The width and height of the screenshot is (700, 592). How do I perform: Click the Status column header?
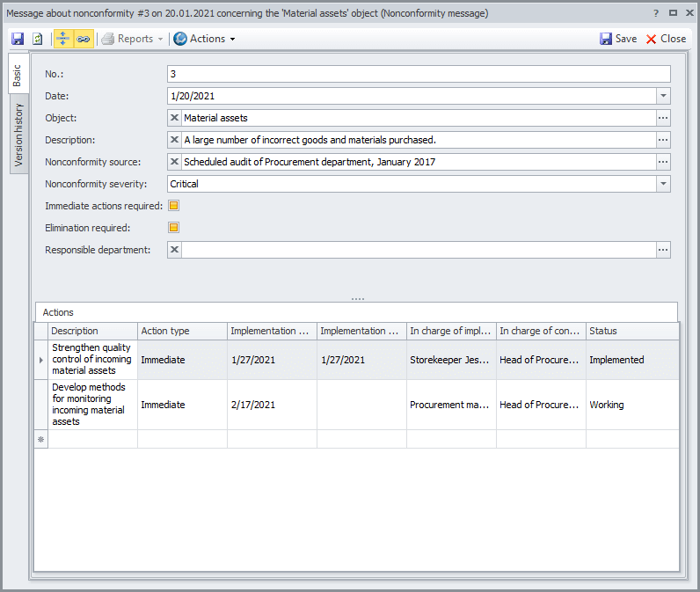coord(632,331)
